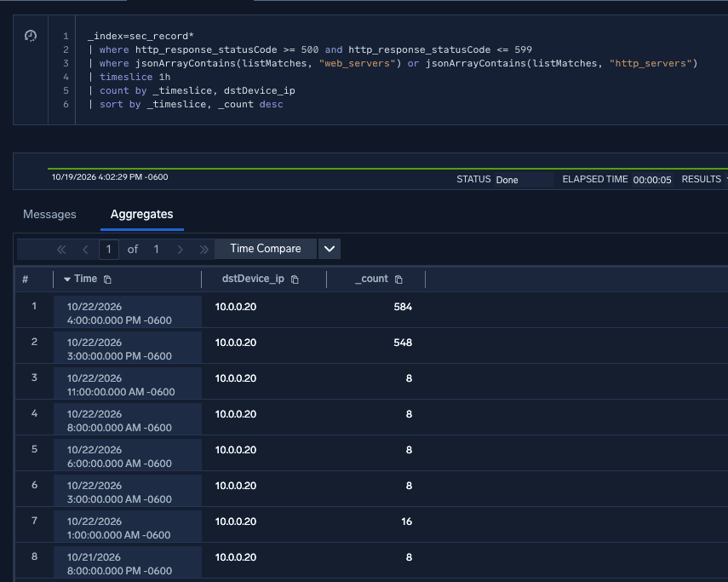This screenshot has width=728, height=582.
Task: Click time cell 11:00:00.000 AM row 3
Action: tap(128, 383)
